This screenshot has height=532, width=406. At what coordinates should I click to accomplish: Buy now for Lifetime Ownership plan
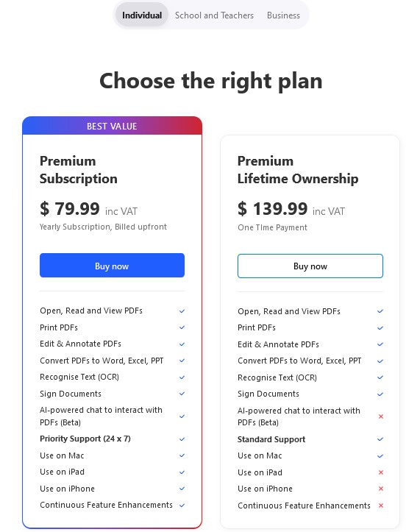(x=310, y=266)
